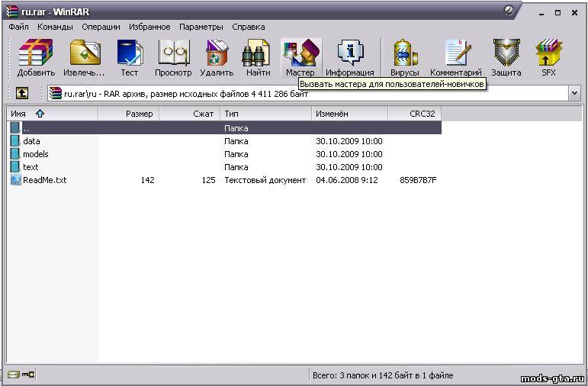Select the 'data' folder name
Screen dimensions: 588x386
(31, 141)
